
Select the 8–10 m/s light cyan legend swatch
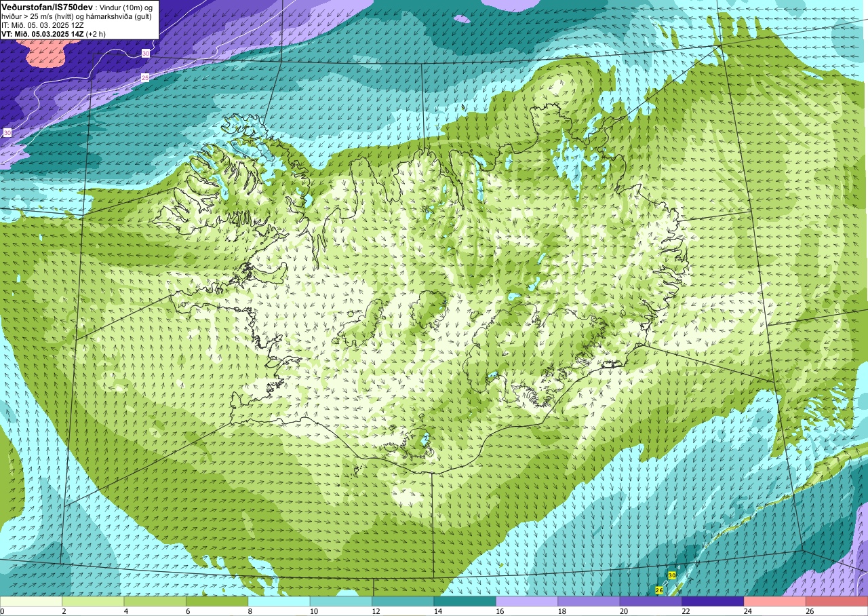click(279, 601)
